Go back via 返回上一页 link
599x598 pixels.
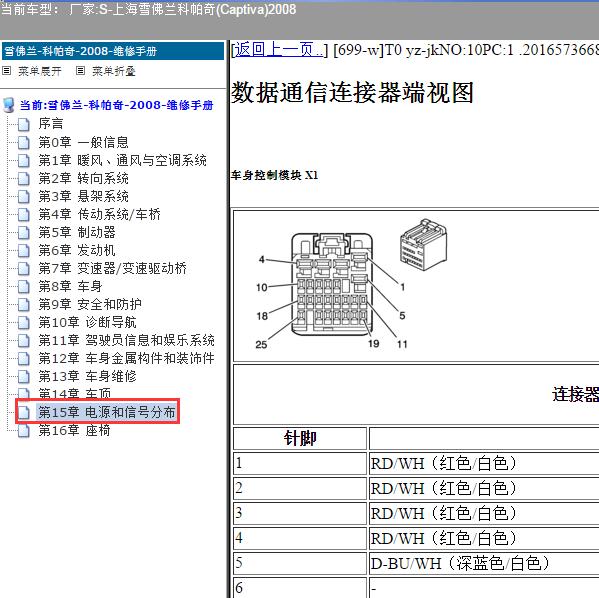coord(279,50)
